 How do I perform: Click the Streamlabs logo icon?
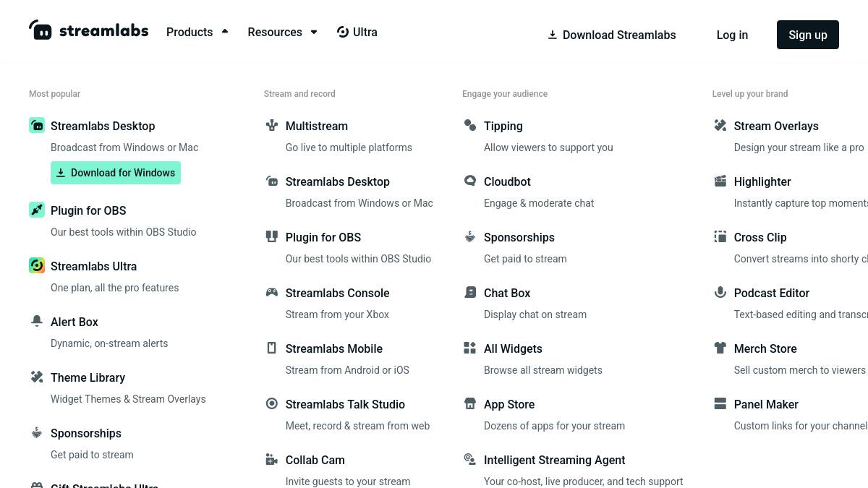41,30
